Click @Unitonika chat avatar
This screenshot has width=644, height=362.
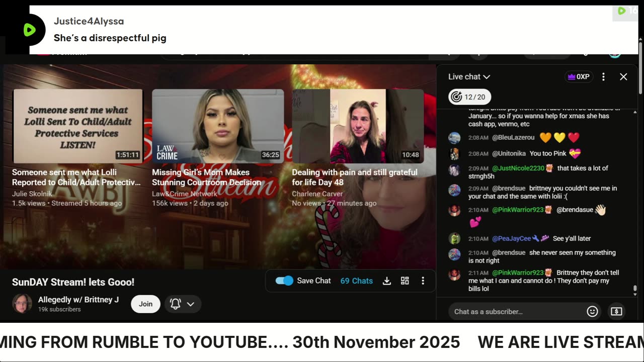coord(454,154)
